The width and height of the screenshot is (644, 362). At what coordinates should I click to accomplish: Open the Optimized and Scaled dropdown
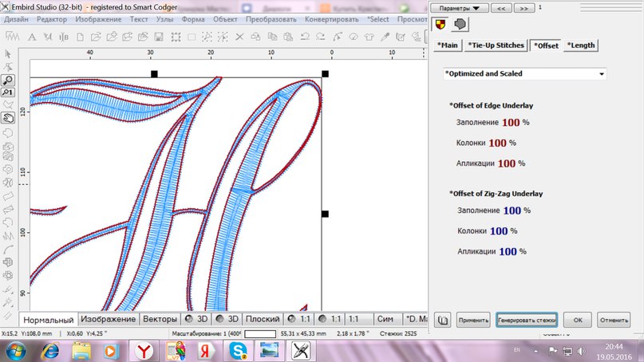coord(525,74)
